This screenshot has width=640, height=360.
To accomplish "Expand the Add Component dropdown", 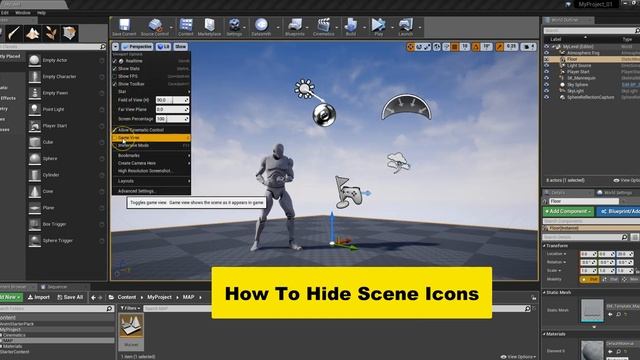I will (568, 211).
